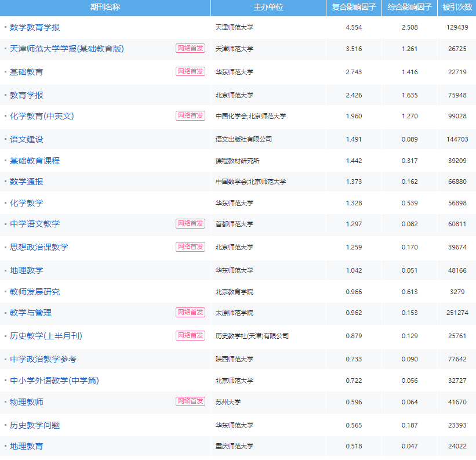The width and height of the screenshot is (476, 460).
Task: Sort by 复合影响因子 column header
Action: coord(354,8)
